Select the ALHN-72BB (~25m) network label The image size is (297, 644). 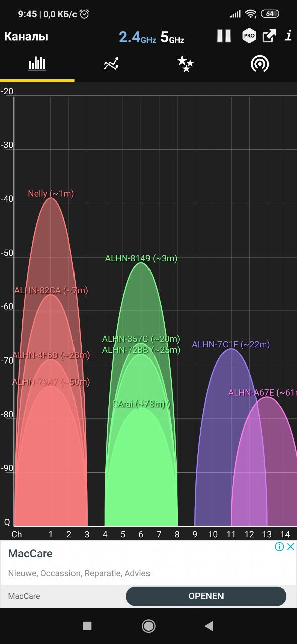tap(141, 350)
